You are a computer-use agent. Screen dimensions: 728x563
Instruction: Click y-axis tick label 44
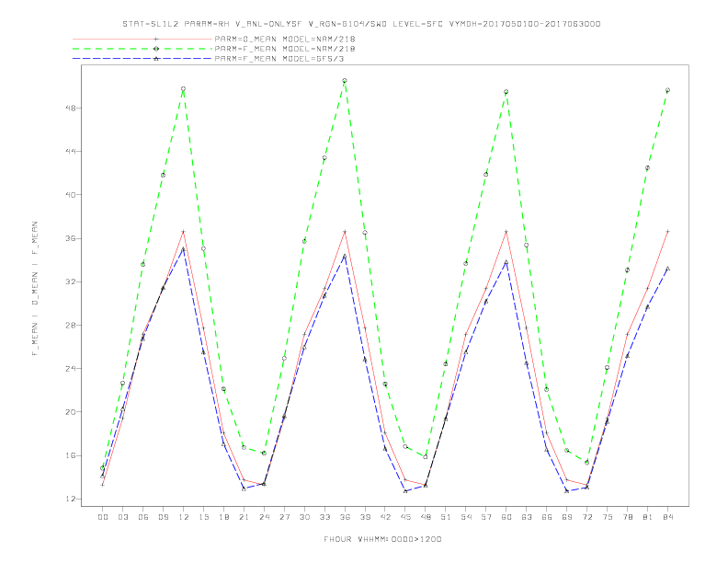[x=71, y=152]
